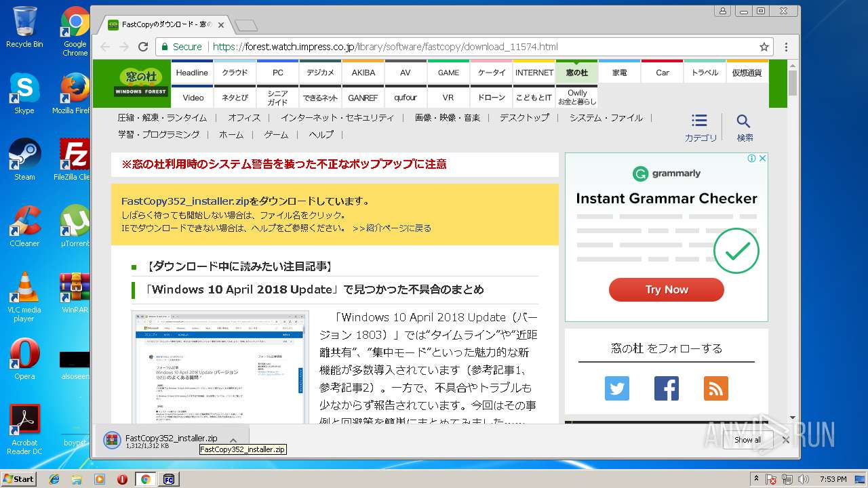Open the 画像・映像・音楽 category
Image resolution: width=868 pixels, height=488 pixels.
click(447, 117)
